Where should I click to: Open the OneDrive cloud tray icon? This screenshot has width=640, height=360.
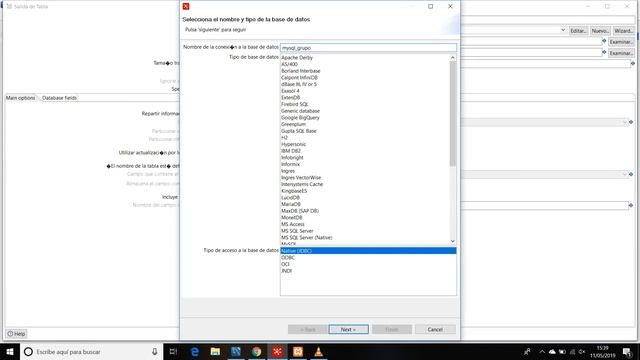pyautogui.click(x=552, y=351)
